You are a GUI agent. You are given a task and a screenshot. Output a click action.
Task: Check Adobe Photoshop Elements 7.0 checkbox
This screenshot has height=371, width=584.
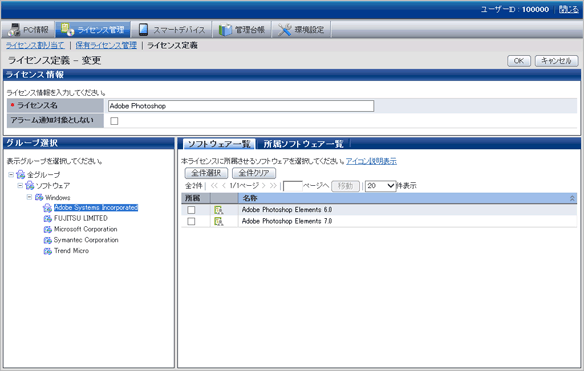click(191, 221)
